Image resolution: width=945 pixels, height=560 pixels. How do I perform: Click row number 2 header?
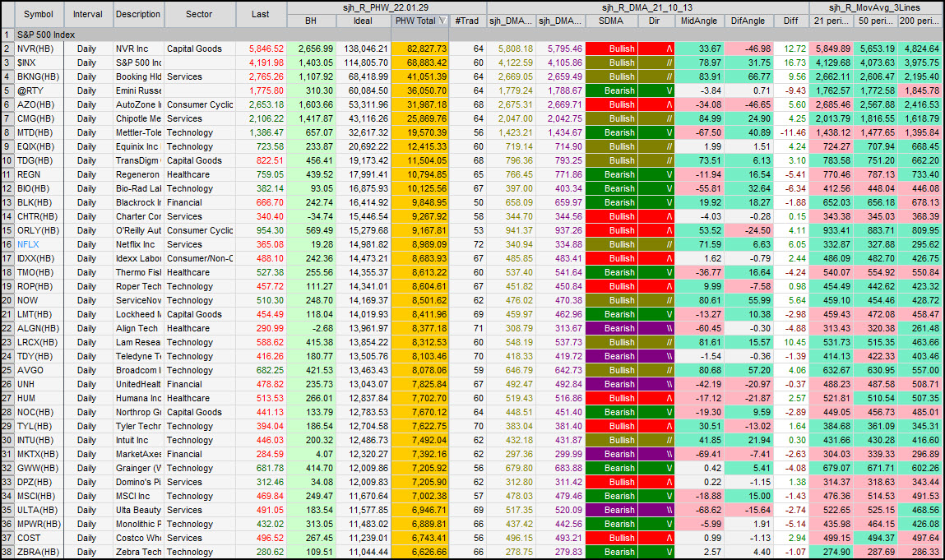point(7,49)
